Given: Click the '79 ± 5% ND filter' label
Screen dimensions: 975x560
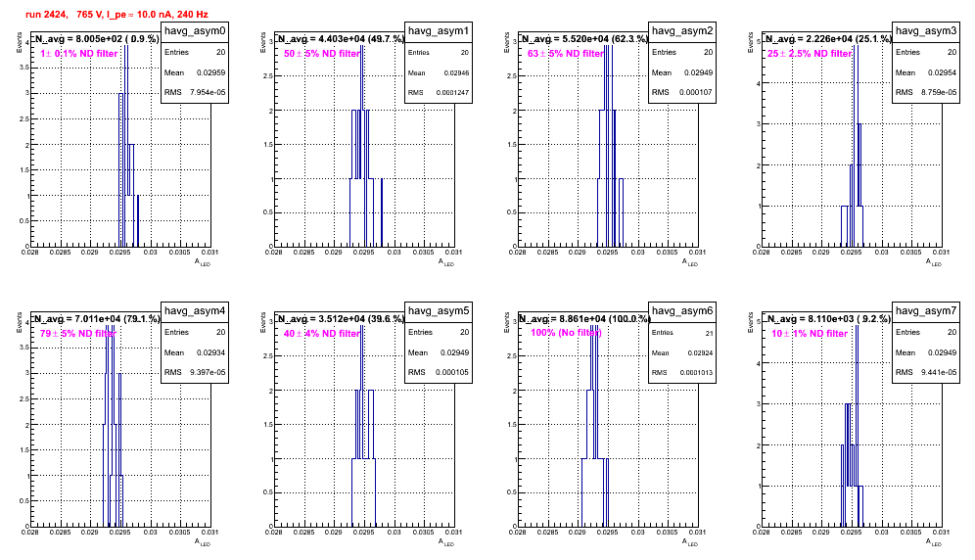Looking at the screenshot, I should coord(77,334).
